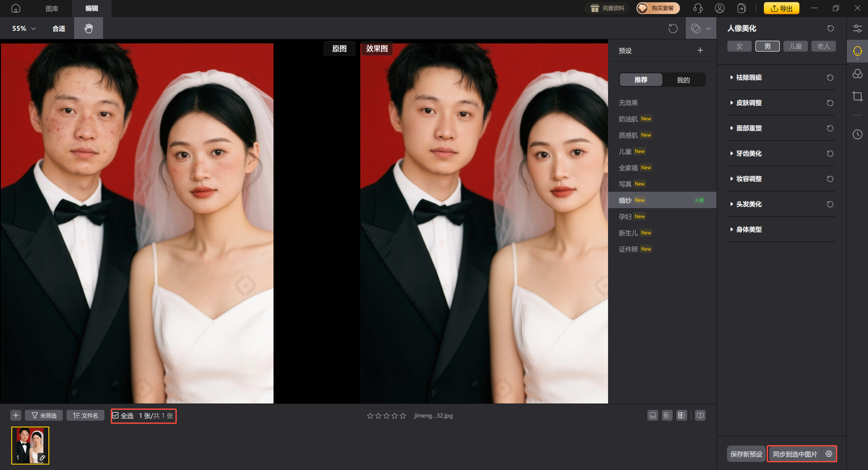This screenshot has height=470, width=868.
Task: Switch gender option to 女
Action: 739,46
